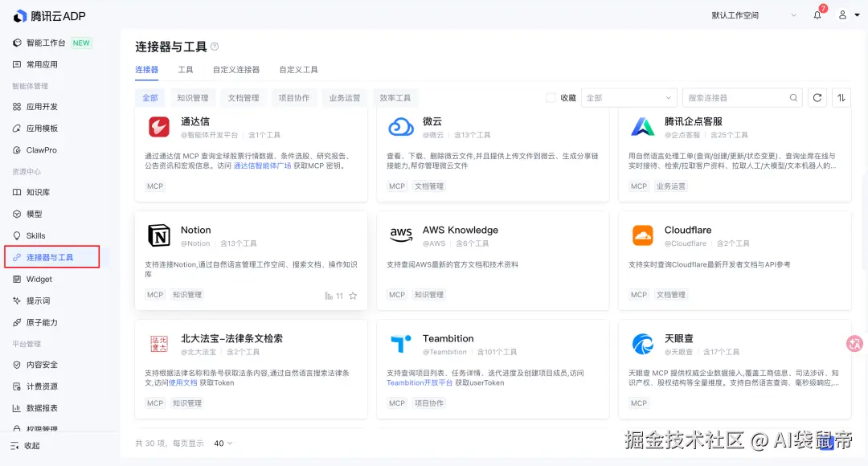Open the 天眼查 connector title
This screenshot has width=868, height=466.
tap(678, 338)
